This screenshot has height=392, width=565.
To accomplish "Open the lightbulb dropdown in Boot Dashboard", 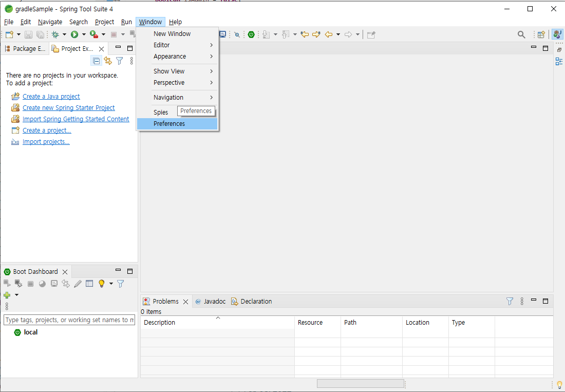I will point(111,284).
